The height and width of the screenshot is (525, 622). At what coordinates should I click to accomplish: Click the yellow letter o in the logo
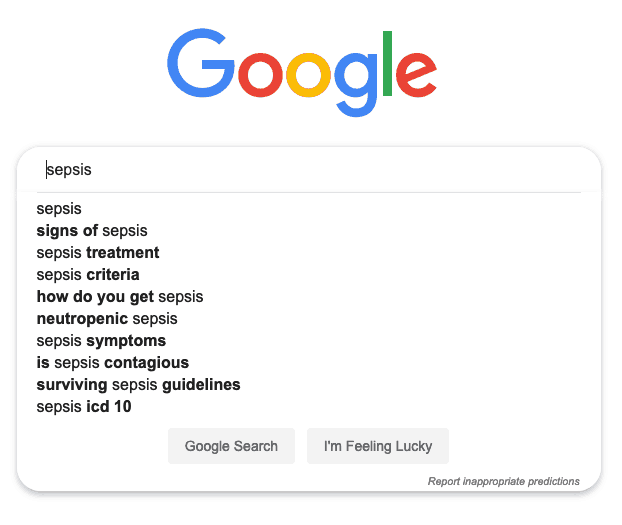[x=308, y=75]
